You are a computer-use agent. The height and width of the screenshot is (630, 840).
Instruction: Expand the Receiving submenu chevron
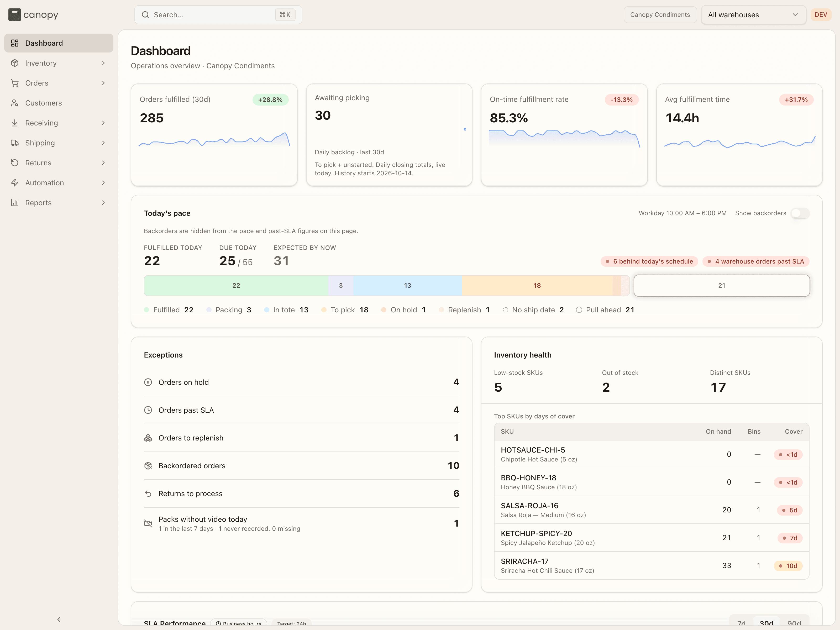click(103, 123)
